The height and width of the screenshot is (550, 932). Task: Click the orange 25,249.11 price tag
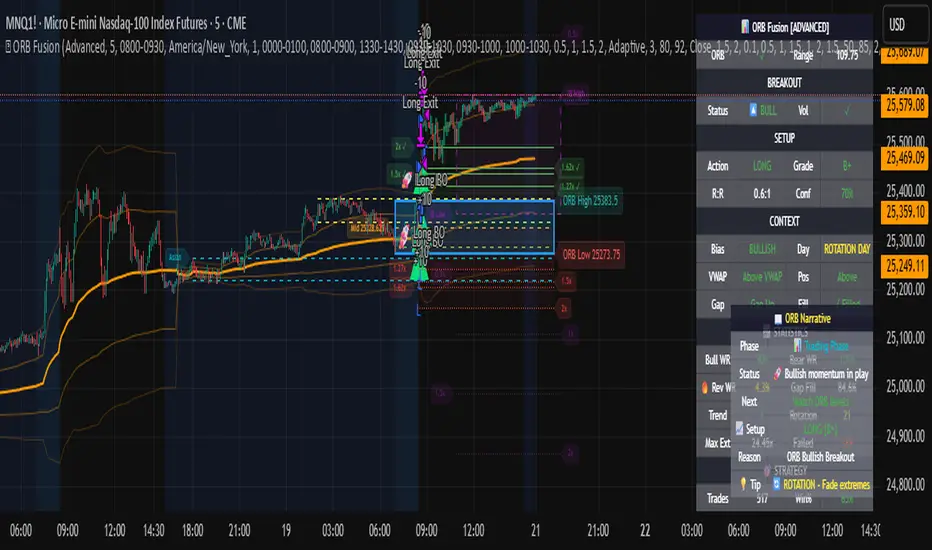click(904, 265)
